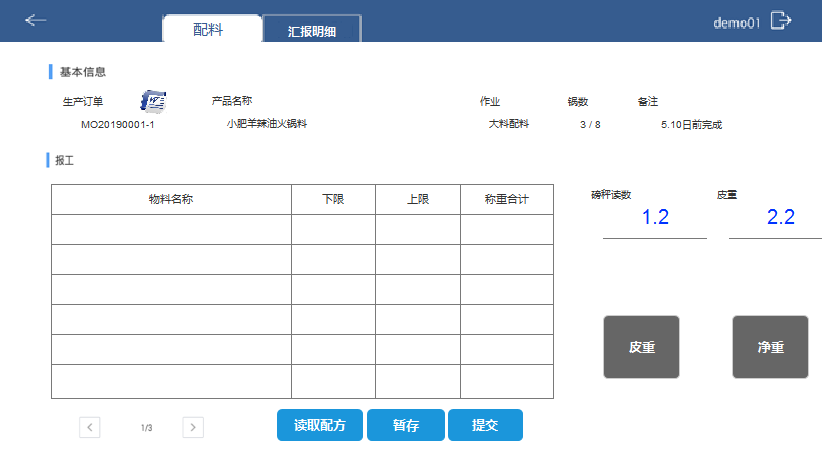Screen dimensions: 822x458
Task: Click the 下限 column header
Action: [x=333, y=200]
